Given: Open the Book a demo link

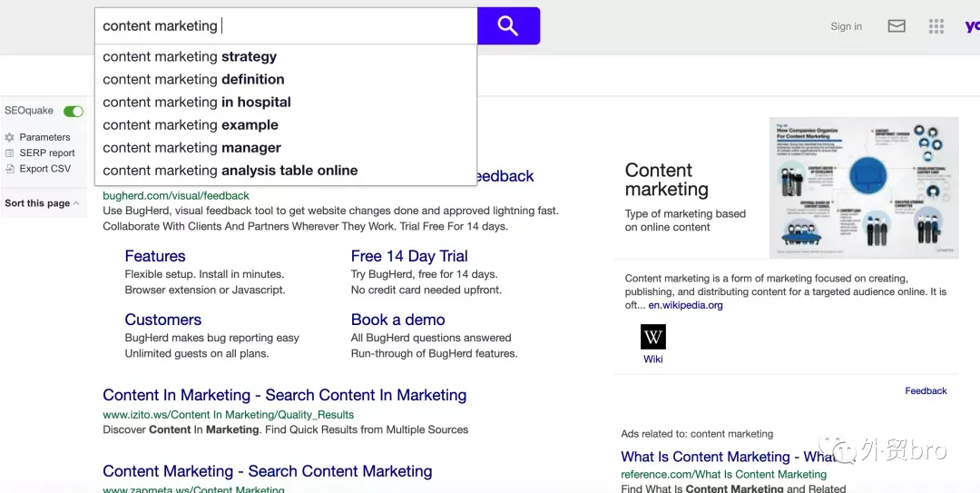Looking at the screenshot, I should [x=398, y=320].
